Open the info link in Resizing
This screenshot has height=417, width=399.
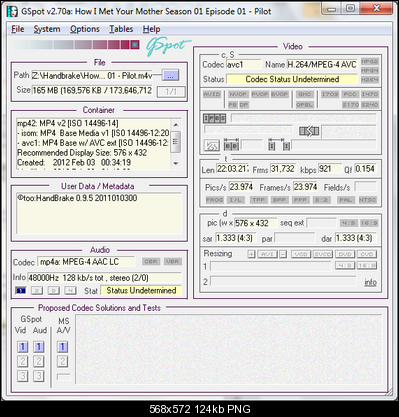tap(370, 282)
